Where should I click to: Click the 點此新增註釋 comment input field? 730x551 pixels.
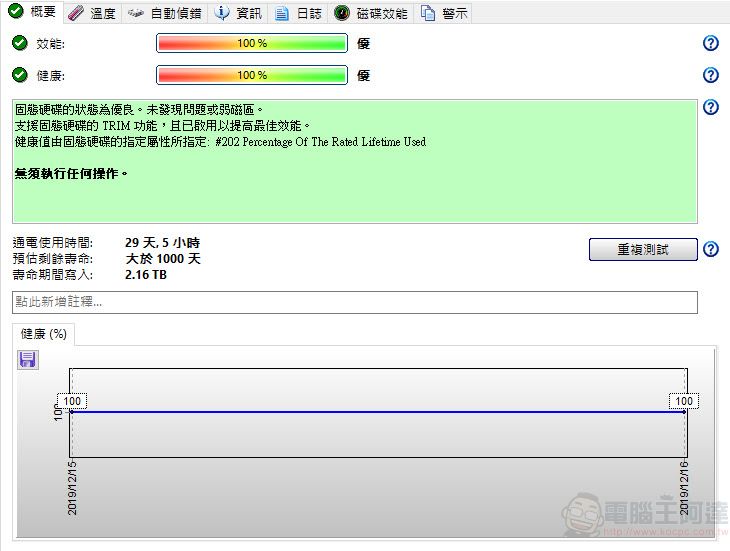[355, 302]
